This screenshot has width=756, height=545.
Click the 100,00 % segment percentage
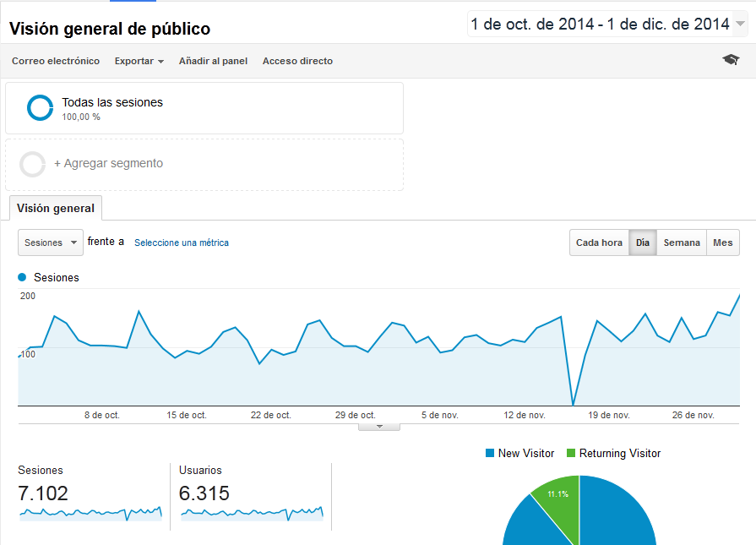(x=81, y=117)
